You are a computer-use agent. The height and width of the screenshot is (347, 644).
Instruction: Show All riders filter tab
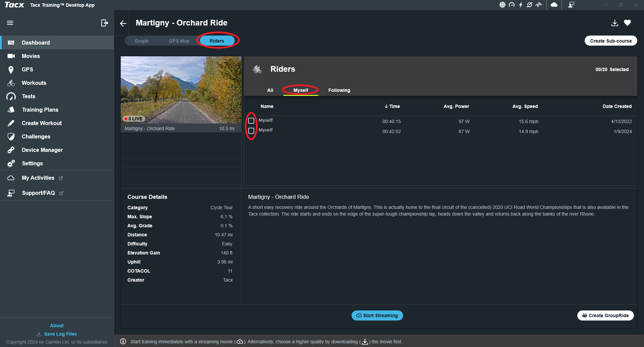pos(270,90)
